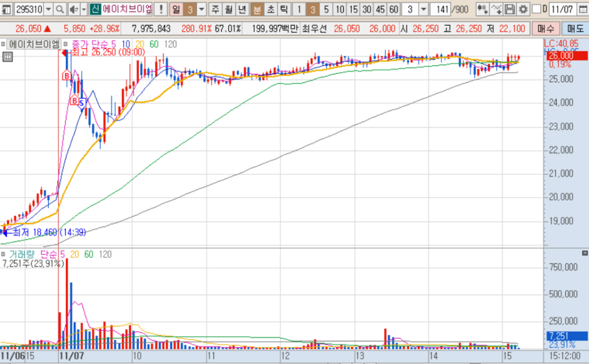Click the orange 20 volume average label

click(74, 254)
